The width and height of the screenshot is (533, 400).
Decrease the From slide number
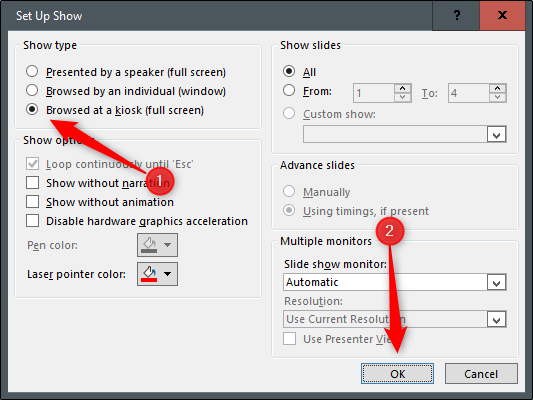(x=402, y=98)
